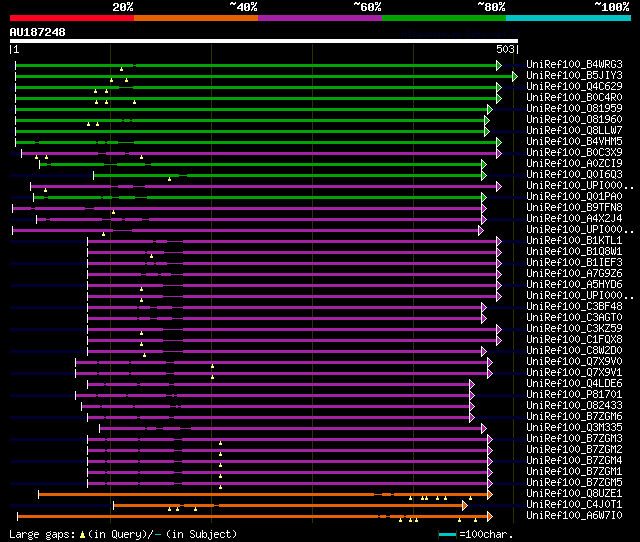Select the UniRef100_B7ZGM1 label

[574, 472]
